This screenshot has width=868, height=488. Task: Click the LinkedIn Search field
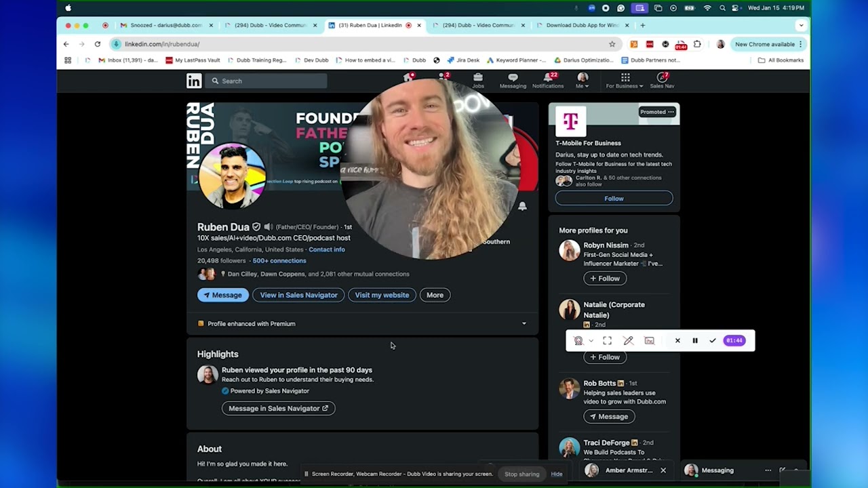pos(266,81)
